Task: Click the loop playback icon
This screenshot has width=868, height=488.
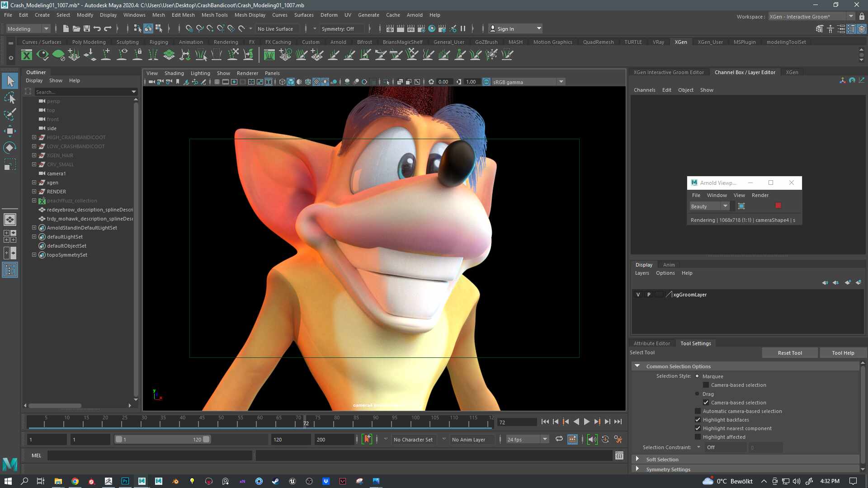Action: tap(559, 439)
